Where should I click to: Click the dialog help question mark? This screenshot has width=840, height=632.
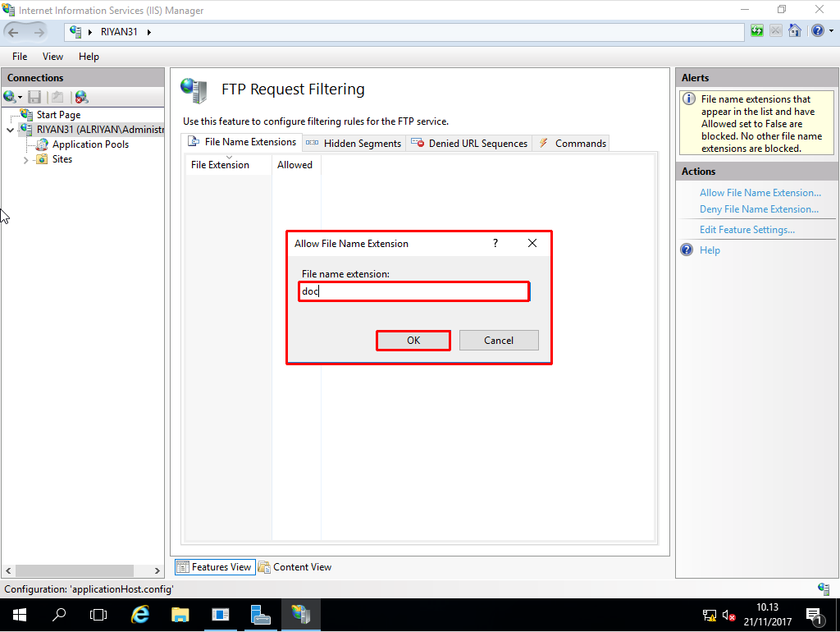495,244
